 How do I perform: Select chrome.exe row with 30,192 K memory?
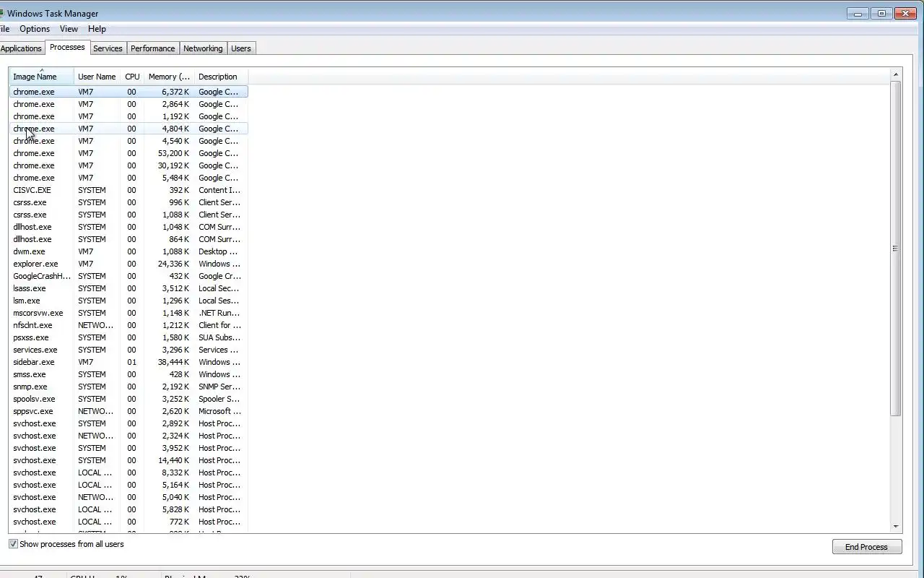(x=128, y=165)
